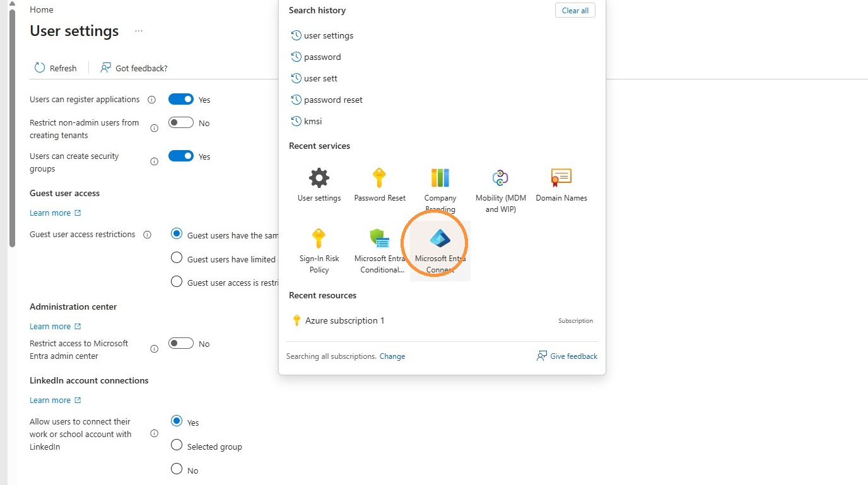Toggle Restrict access to Microsoft Entra admin center
This screenshot has width=868, height=485.
point(181,343)
